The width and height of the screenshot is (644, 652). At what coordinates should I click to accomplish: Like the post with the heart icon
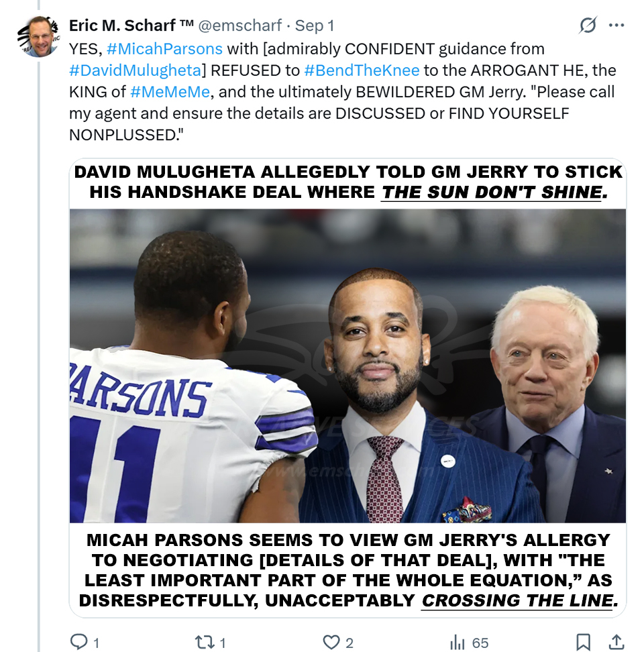(x=331, y=642)
